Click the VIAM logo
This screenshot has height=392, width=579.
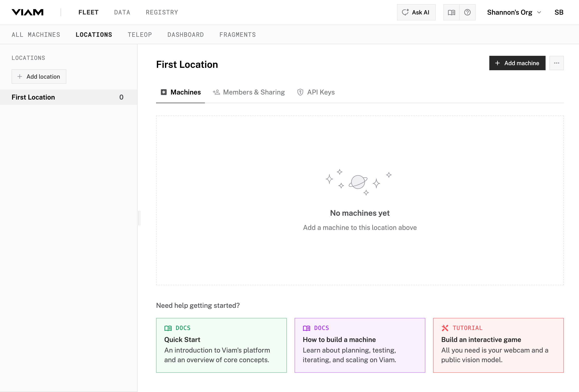click(27, 12)
